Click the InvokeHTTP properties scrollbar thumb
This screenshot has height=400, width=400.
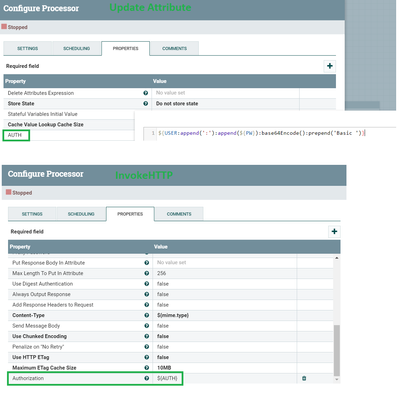coord(337,350)
